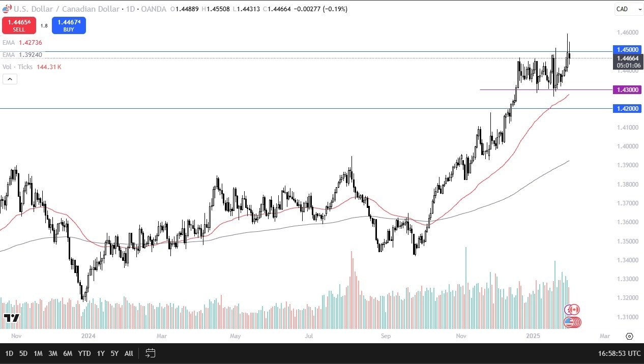Switch to the YTD time range
This screenshot has width=644, height=364.
(84, 353)
